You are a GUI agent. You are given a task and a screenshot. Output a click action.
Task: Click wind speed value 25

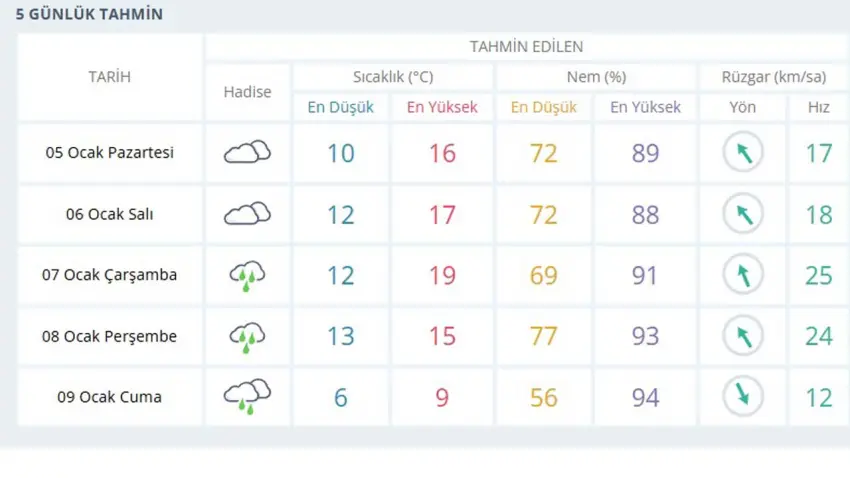(818, 275)
